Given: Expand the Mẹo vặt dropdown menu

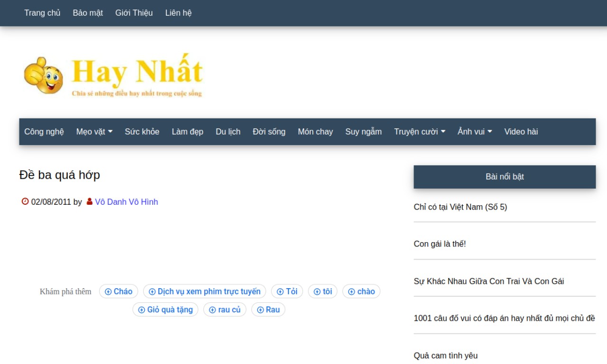Looking at the screenshot, I should tap(94, 132).
